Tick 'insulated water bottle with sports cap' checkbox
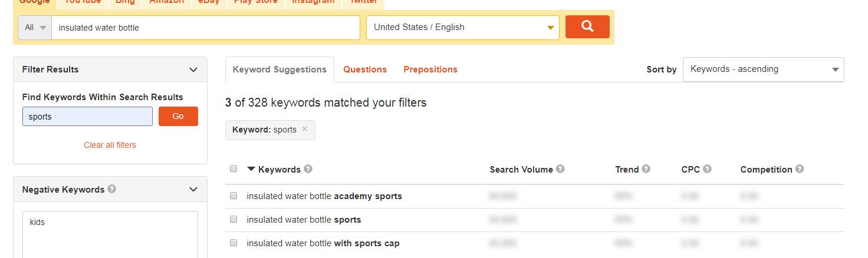This screenshot has width=868, height=258. (x=234, y=243)
